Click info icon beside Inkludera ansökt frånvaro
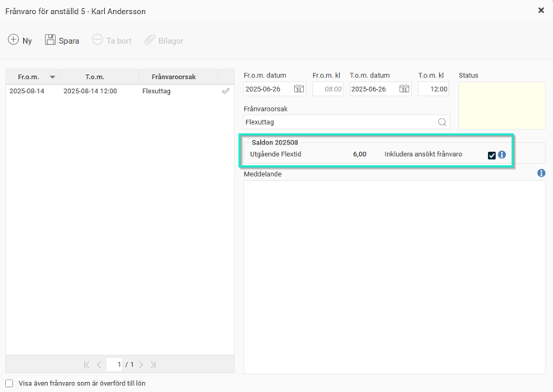Viewport: 553px width, 392px height. [502, 154]
